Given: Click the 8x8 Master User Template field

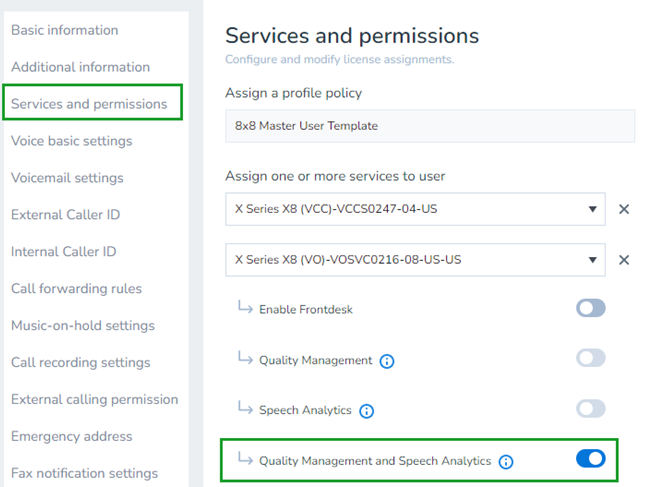Looking at the screenshot, I should click(430, 126).
